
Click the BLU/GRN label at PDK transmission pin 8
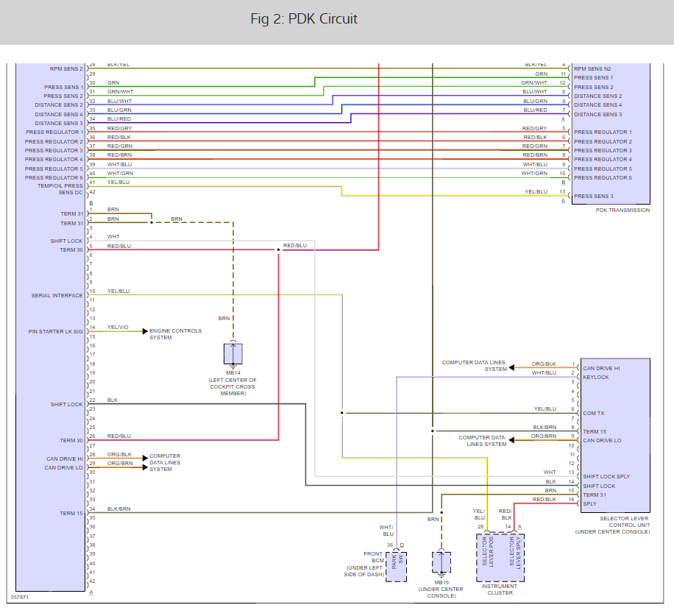click(x=535, y=101)
